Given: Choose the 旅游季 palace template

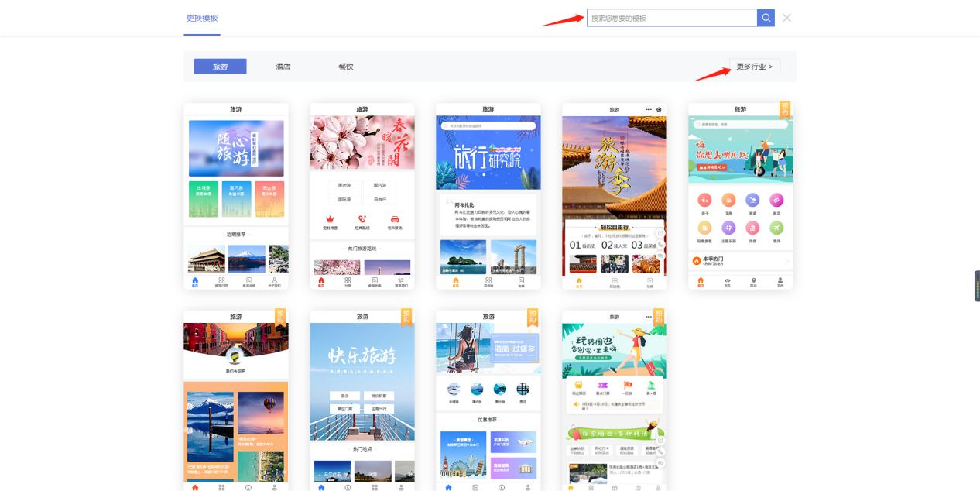Looking at the screenshot, I should coord(615,196).
